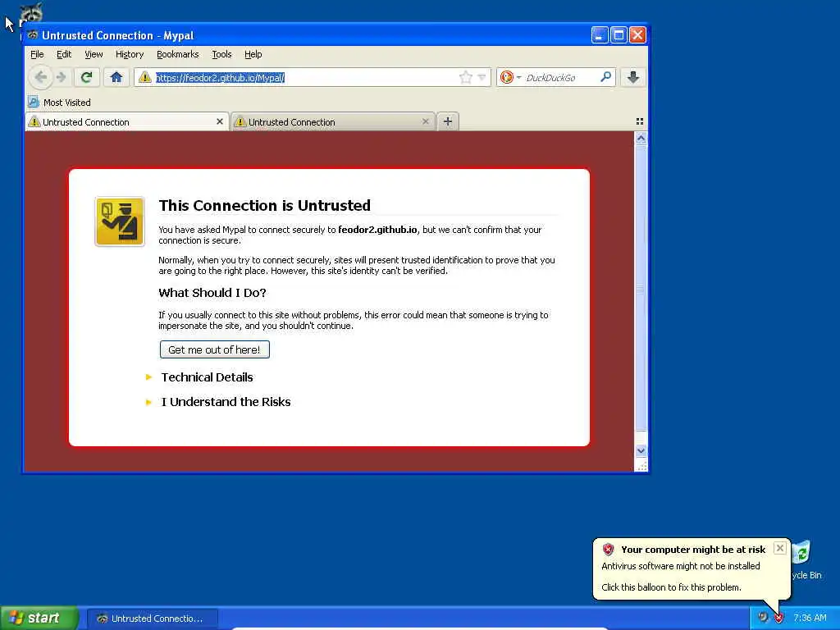Click the search magnifier icon
The image size is (840, 630).
click(606, 77)
